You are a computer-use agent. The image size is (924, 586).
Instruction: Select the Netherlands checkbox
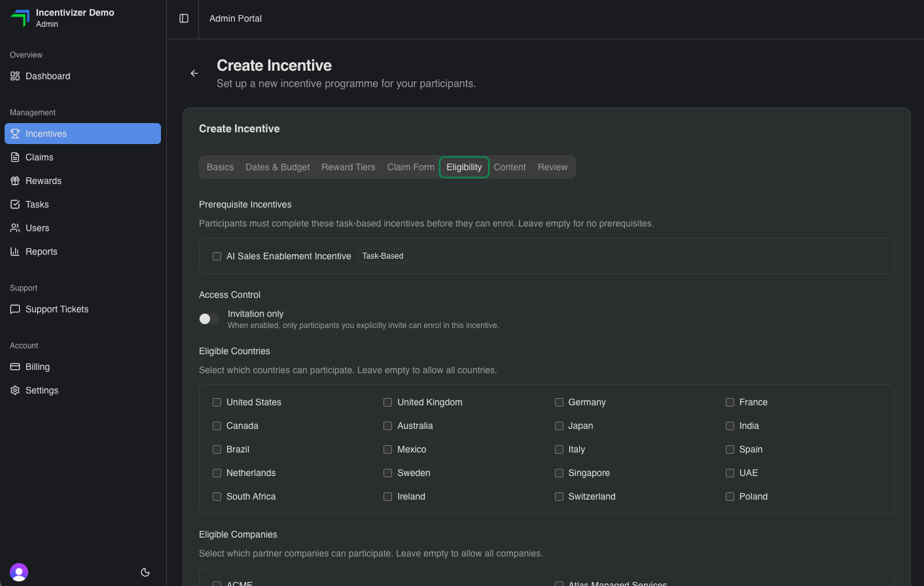(x=217, y=473)
